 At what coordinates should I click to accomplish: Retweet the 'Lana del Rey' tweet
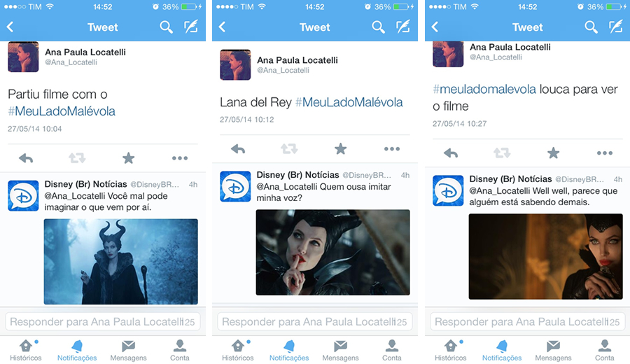(289, 148)
